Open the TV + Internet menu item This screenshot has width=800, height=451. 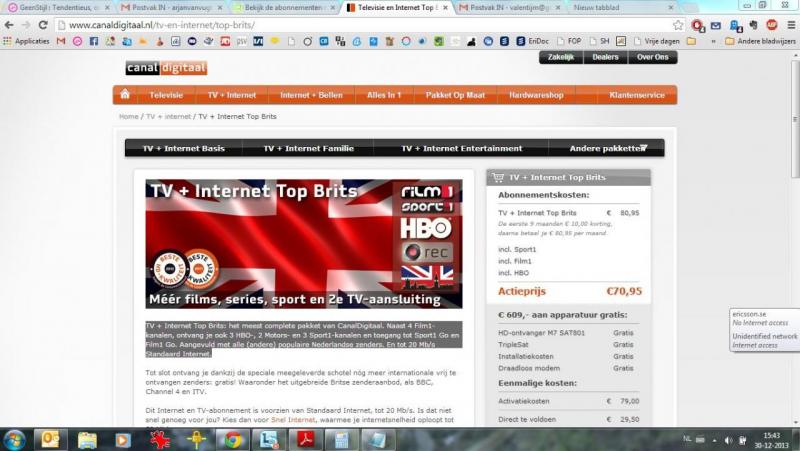232,95
